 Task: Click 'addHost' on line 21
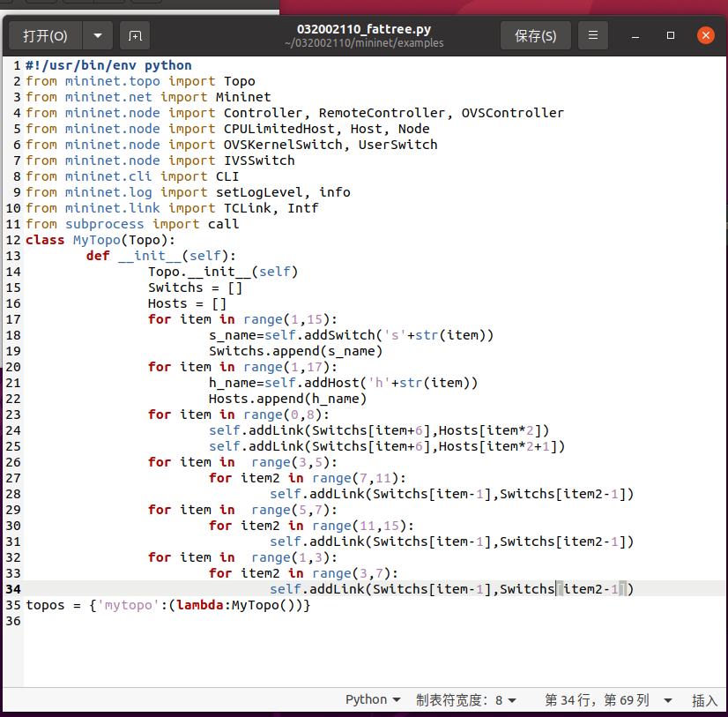(x=331, y=383)
